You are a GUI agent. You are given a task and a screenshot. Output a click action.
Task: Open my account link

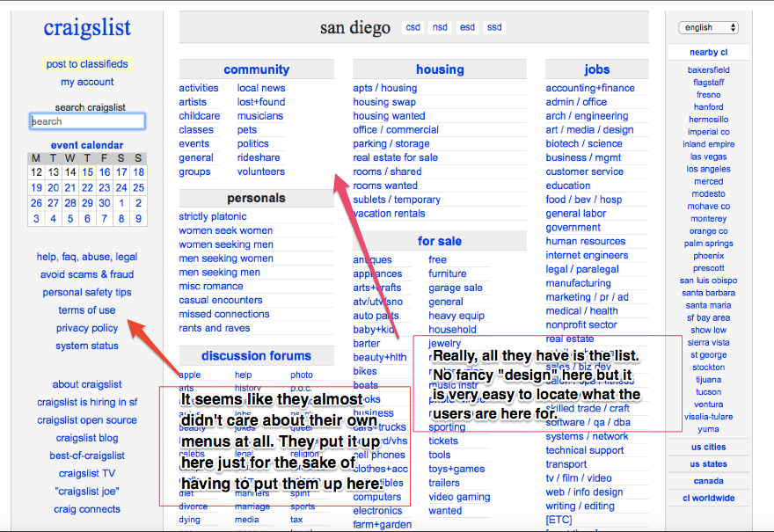pos(87,82)
